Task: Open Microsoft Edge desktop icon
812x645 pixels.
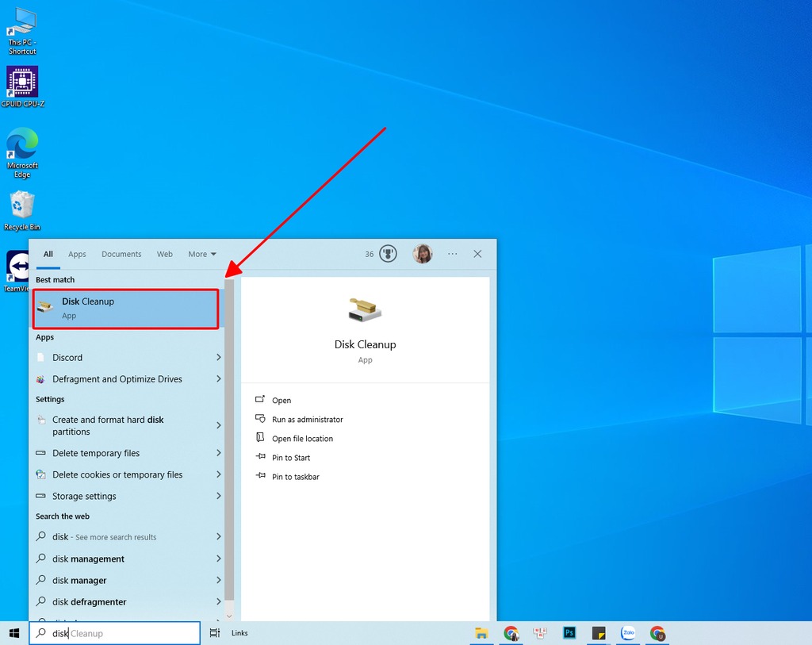Action: (22, 153)
